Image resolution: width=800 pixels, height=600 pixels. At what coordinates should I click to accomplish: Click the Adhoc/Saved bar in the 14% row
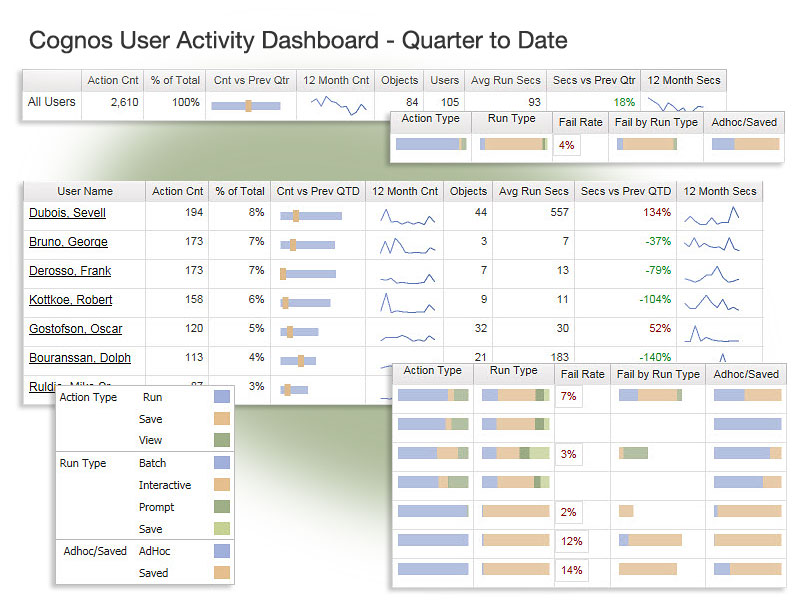[747, 569]
